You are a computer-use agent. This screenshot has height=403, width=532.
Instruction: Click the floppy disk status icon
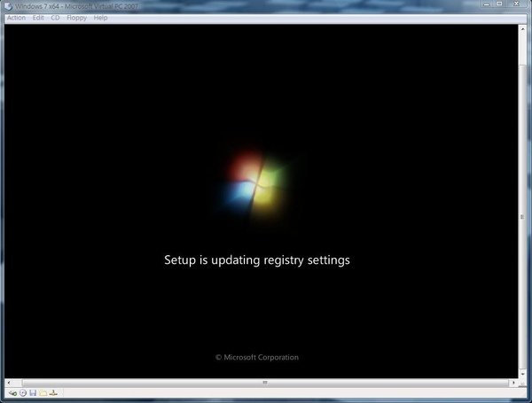(x=33, y=393)
